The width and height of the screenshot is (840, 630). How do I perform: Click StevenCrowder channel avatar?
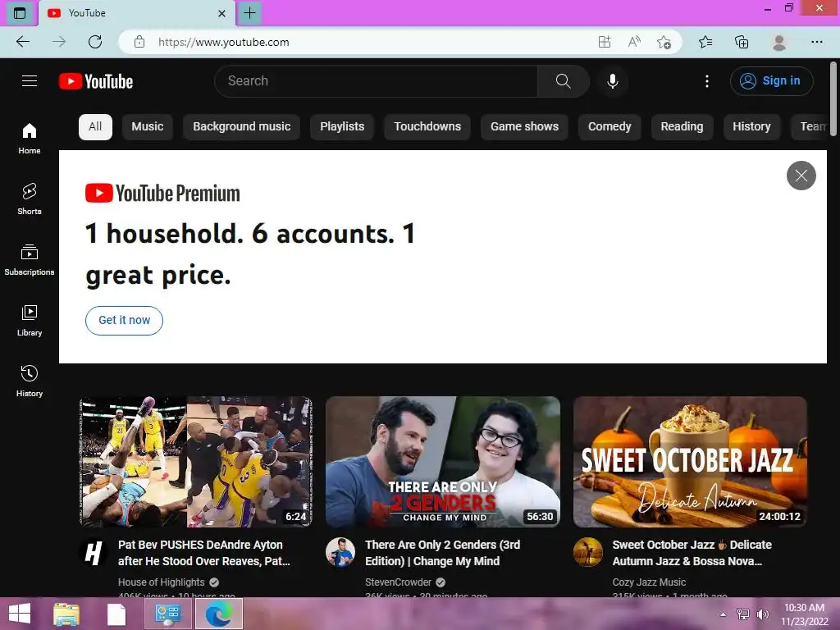coord(340,552)
